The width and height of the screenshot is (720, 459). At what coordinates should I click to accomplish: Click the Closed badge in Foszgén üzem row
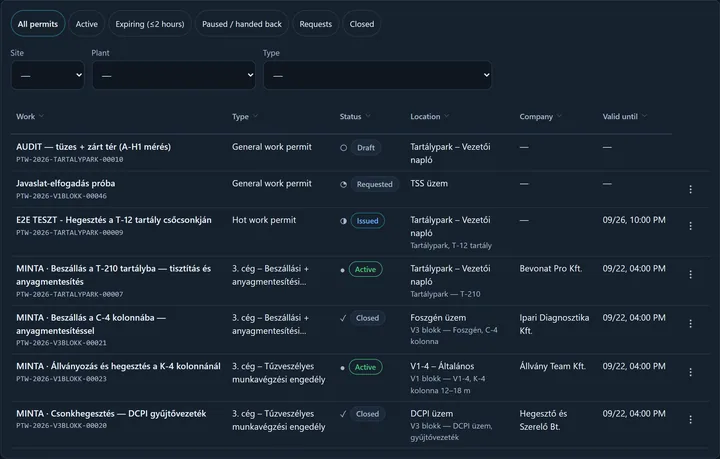368,318
